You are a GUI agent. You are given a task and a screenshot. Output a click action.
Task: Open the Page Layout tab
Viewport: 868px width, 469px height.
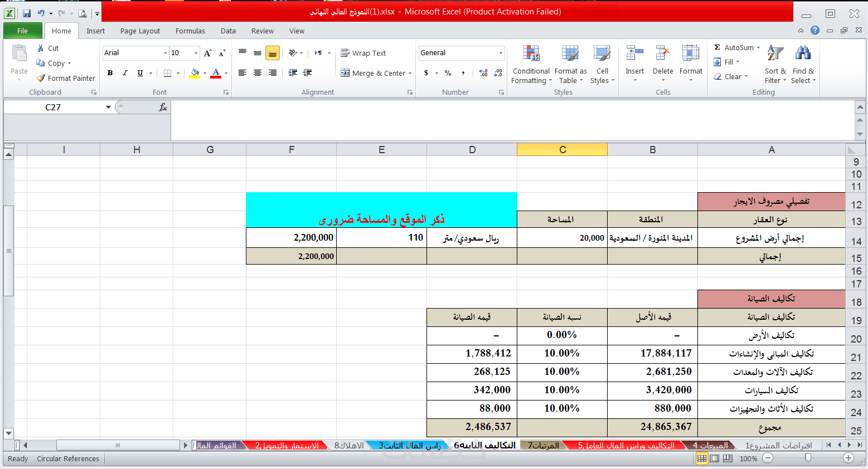tap(140, 31)
